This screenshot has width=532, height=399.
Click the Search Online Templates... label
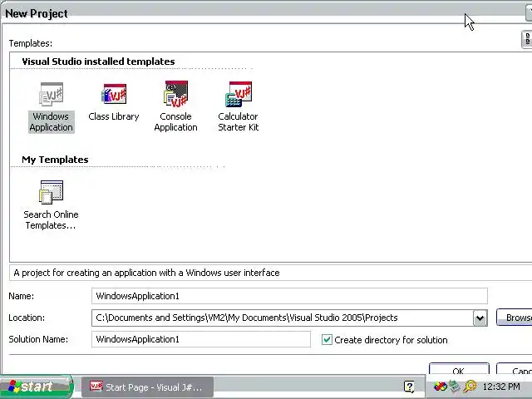[x=51, y=219]
